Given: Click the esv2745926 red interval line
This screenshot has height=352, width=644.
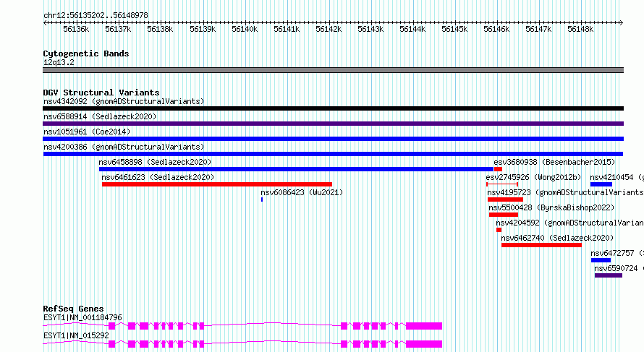Looking at the screenshot, I should click(x=502, y=184).
